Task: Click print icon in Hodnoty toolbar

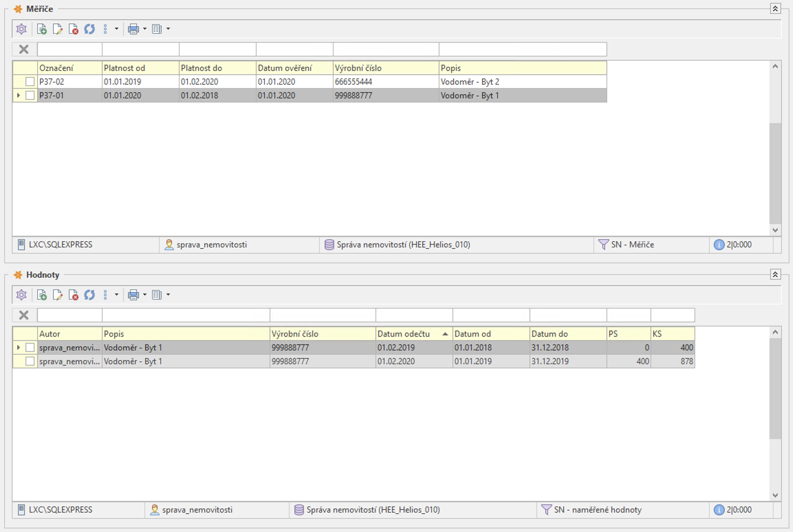Action: click(133, 295)
